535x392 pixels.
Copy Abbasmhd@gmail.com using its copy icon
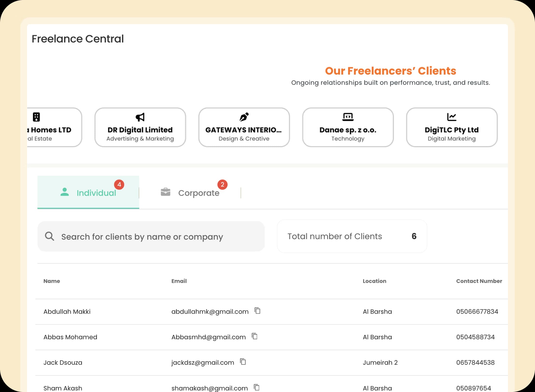coord(254,336)
